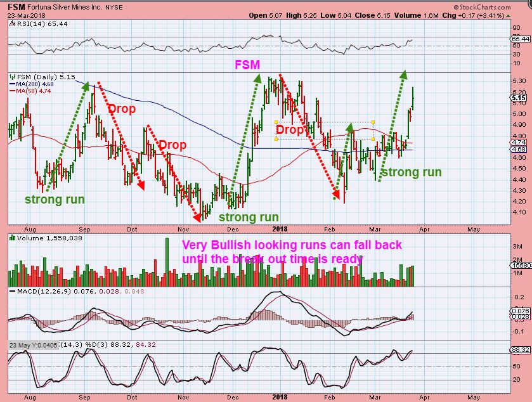This screenshot has width=532, height=402.
Task: Click the %D(3) 88.32, 84.32 stochastic label
Action: click(x=120, y=345)
